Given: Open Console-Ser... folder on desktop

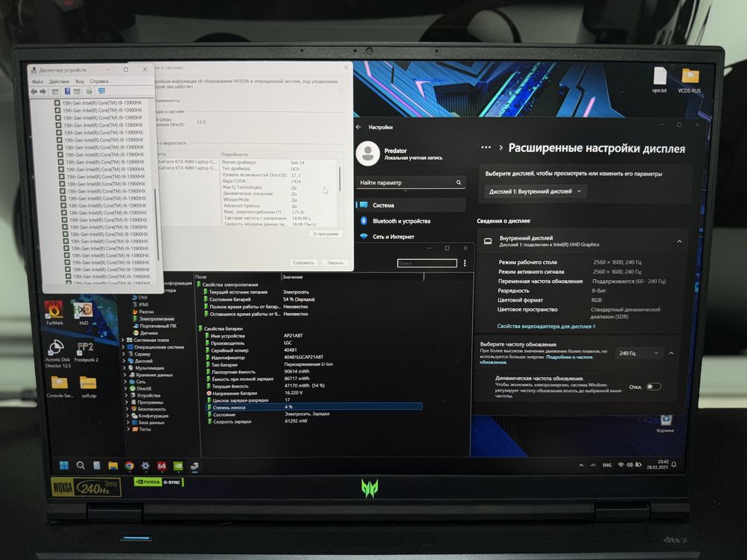Looking at the screenshot, I should (x=60, y=387).
